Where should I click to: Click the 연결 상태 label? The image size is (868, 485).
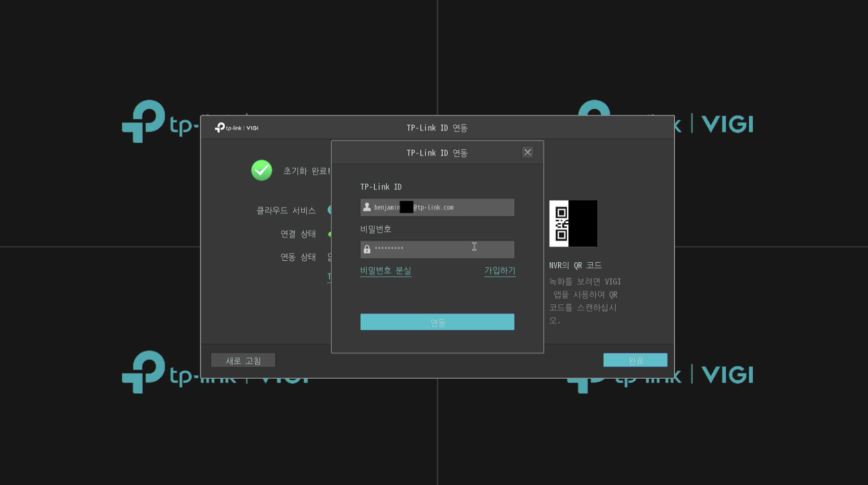pos(298,234)
